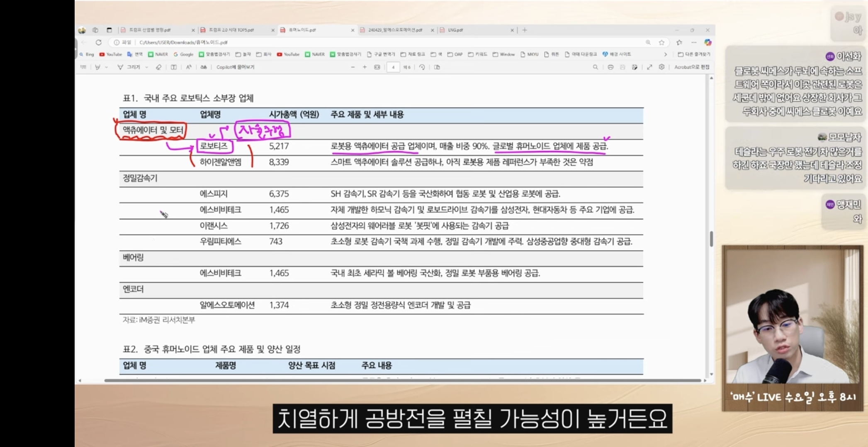Click the 알에스오토메이션 table cell
The width and height of the screenshot is (868, 447).
coord(227,305)
